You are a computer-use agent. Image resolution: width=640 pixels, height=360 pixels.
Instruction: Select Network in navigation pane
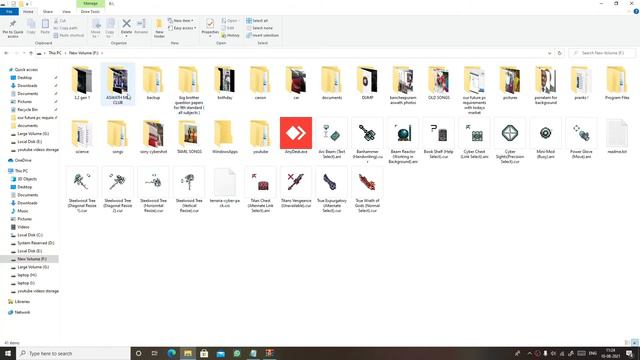22,312
